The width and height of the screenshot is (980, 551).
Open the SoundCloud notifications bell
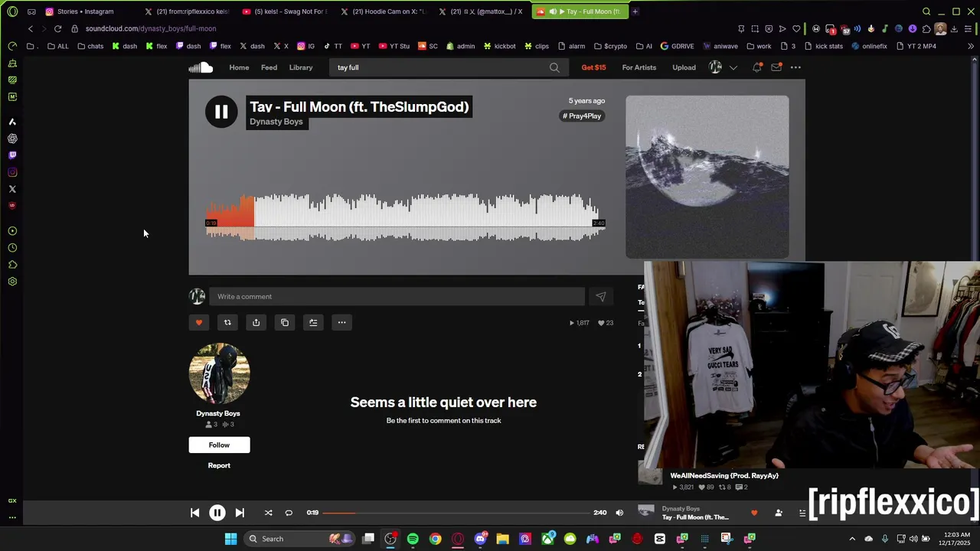point(757,67)
